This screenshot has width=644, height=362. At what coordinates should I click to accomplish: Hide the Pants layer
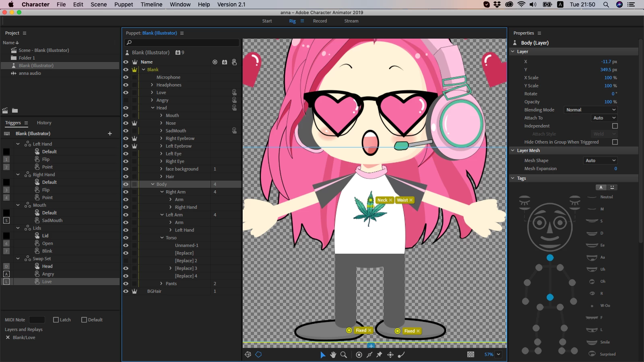click(x=126, y=284)
